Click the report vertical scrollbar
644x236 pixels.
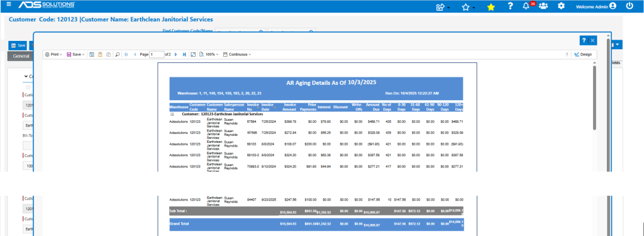pos(594,98)
